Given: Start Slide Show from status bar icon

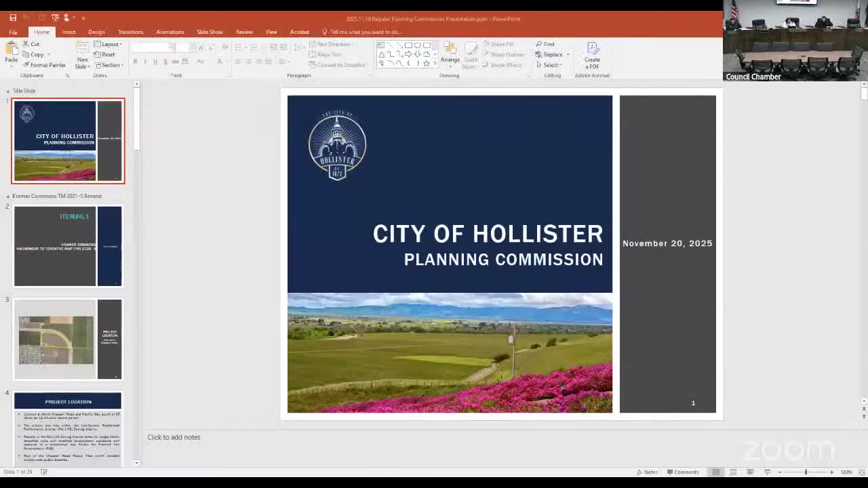Looking at the screenshot, I should pos(767,472).
